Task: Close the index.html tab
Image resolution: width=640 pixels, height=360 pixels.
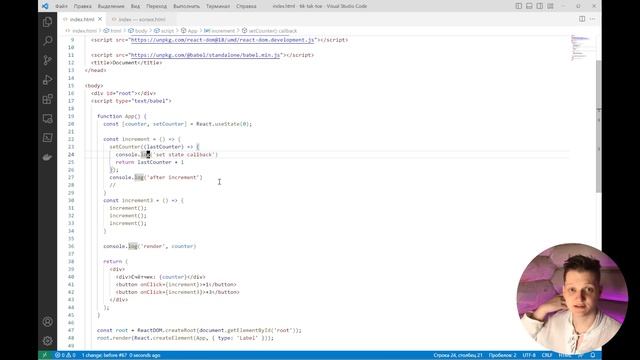Action: click(x=100, y=19)
